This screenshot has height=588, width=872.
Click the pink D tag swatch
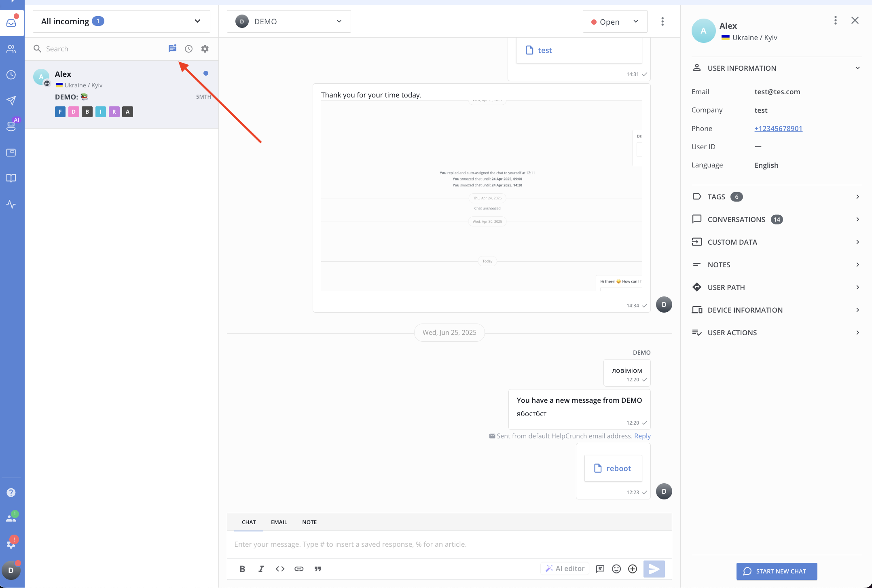coord(74,112)
